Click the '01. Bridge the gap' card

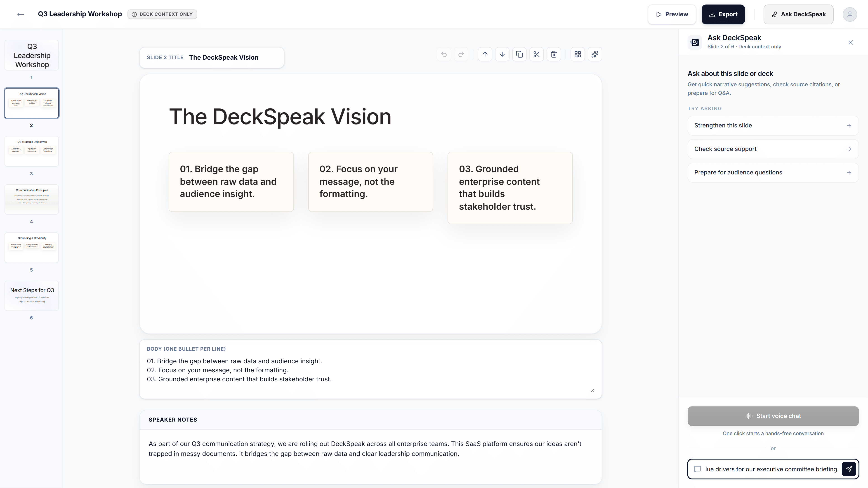(231, 182)
